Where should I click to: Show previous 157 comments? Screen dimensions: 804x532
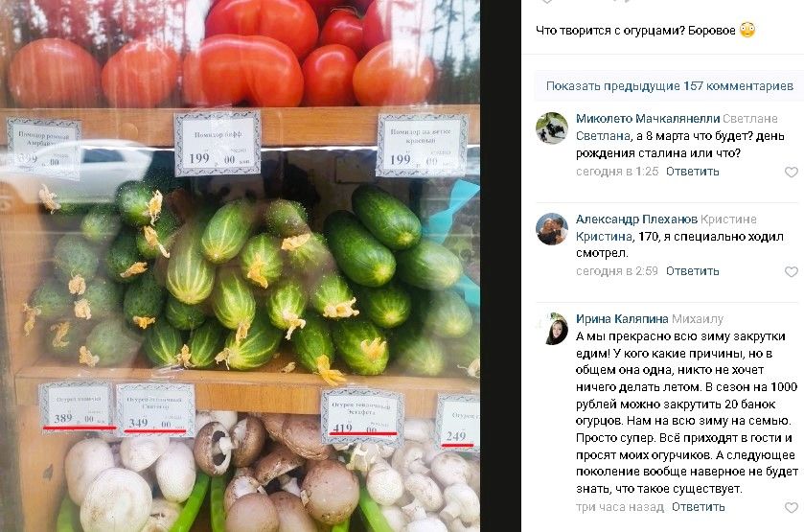(x=669, y=85)
